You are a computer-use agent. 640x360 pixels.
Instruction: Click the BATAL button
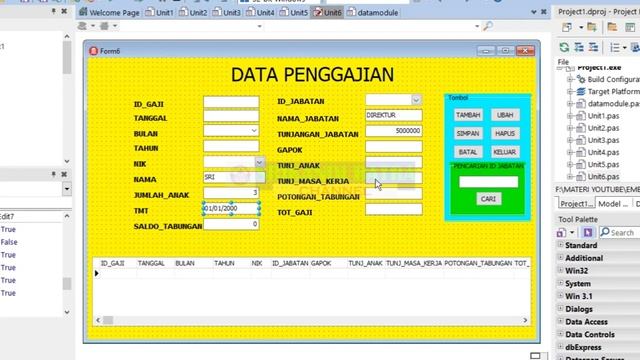click(468, 152)
